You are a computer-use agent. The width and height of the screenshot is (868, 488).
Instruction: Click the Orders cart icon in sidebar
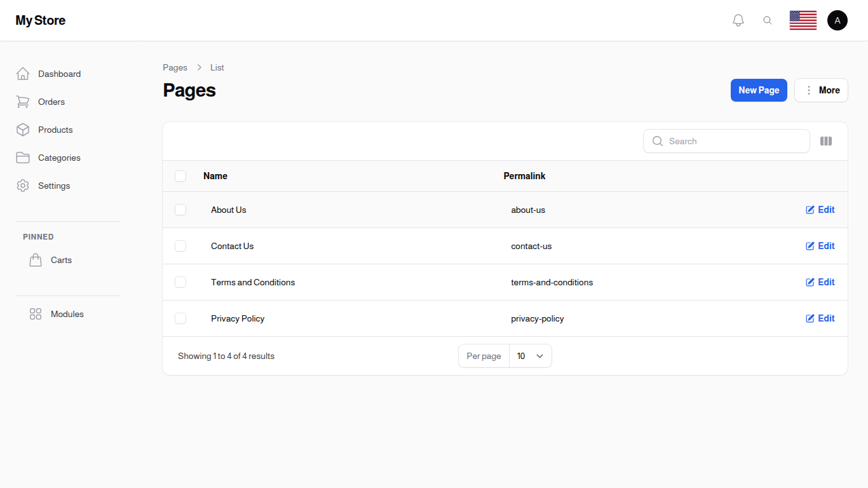tap(23, 102)
